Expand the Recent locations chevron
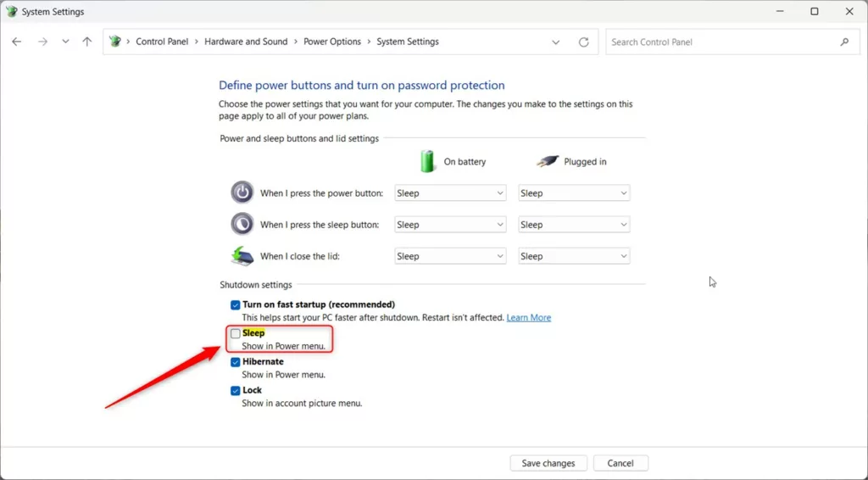The height and width of the screenshot is (480, 868). 65,42
